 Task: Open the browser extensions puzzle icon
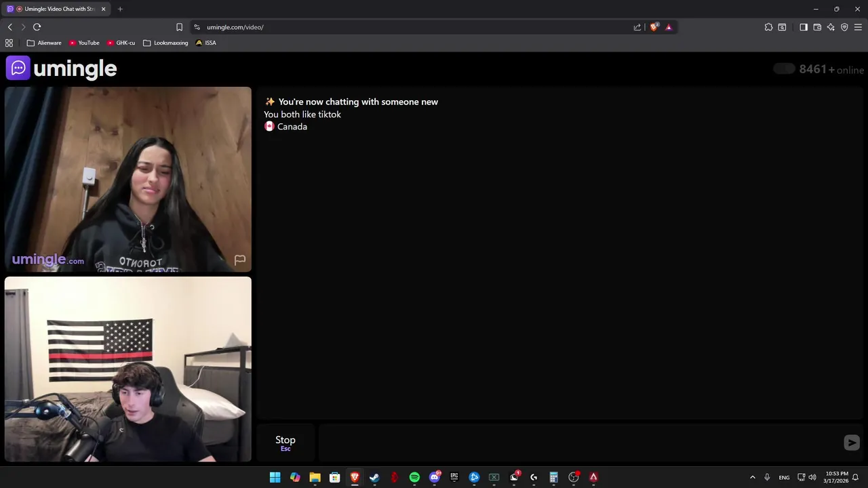[768, 27]
